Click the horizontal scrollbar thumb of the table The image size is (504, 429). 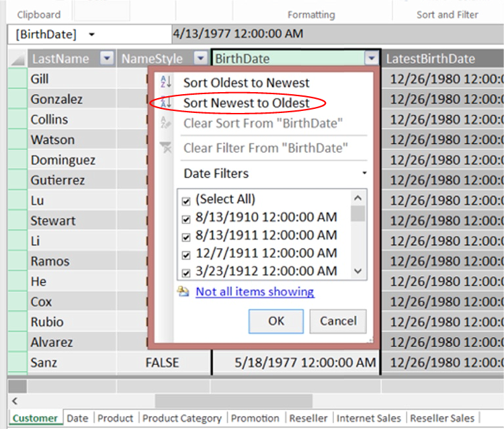coord(234,401)
